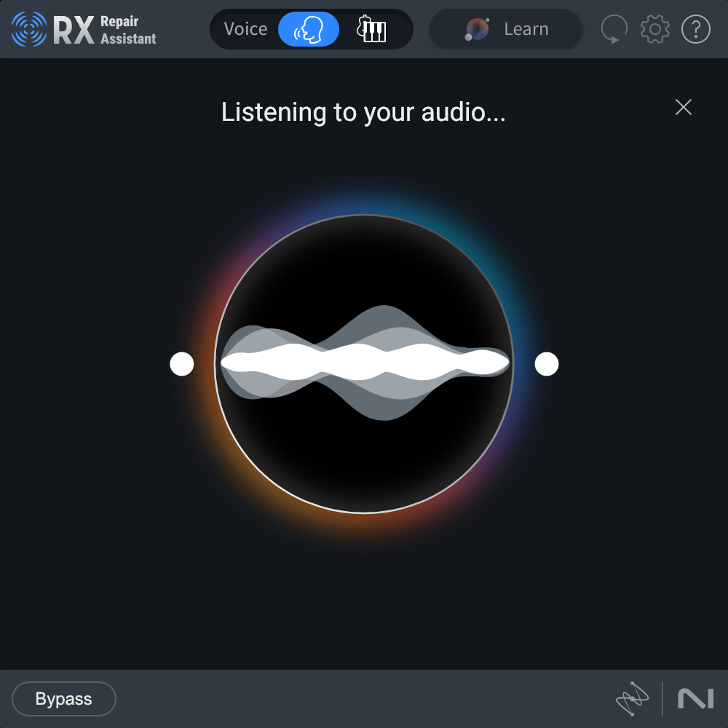This screenshot has width=728, height=728.
Task: Enable Bypass to hear unprocessed audio
Action: (x=63, y=698)
